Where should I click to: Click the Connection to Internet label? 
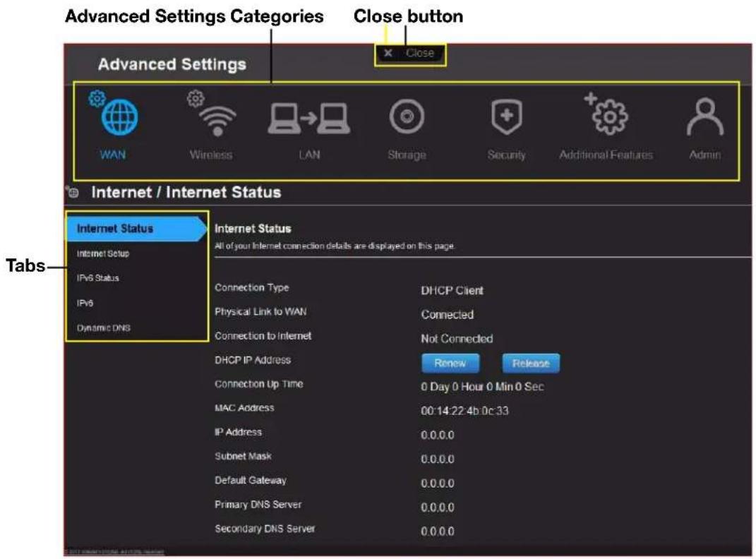click(x=263, y=336)
